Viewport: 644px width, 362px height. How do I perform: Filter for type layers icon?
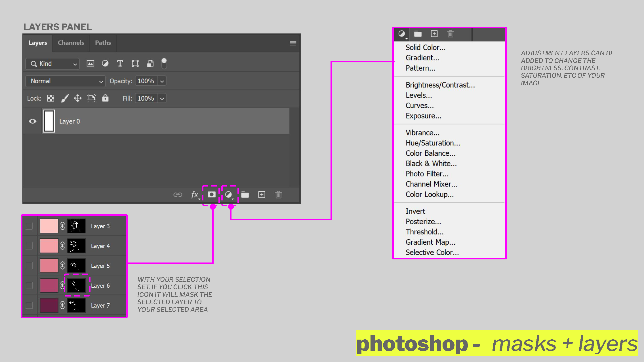(x=120, y=63)
